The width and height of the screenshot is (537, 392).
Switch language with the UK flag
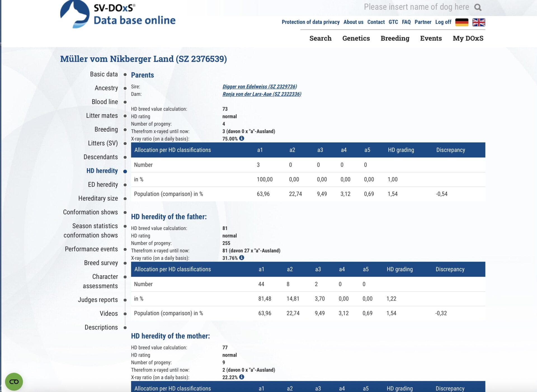[479, 22]
